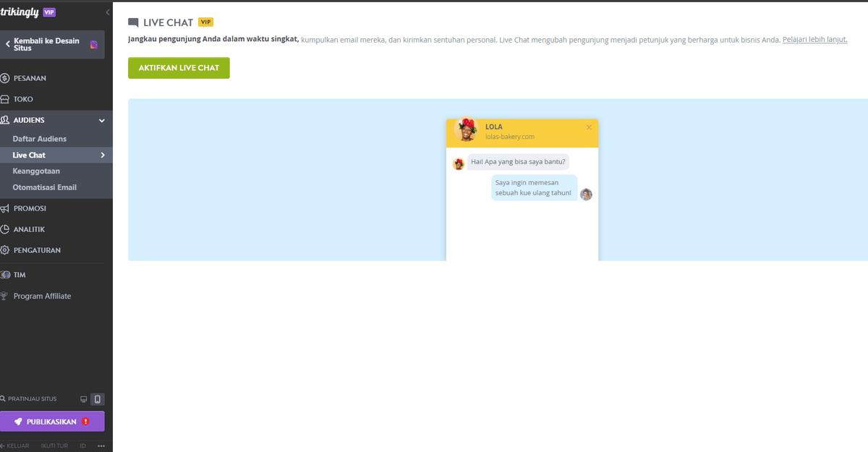Switch preview to mobile view
Image resolution: width=868 pixels, height=452 pixels.
(97, 398)
